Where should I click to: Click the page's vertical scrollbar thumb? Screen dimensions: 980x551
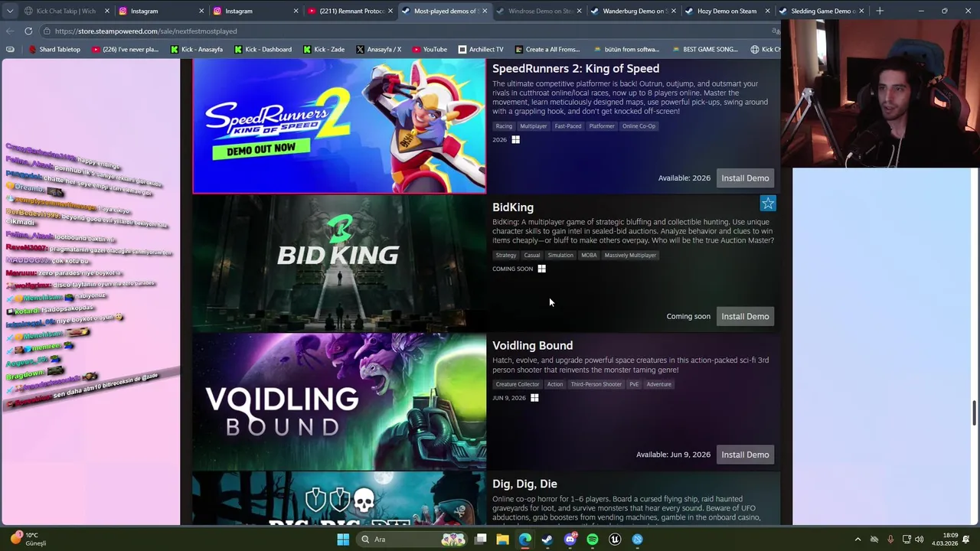(x=974, y=412)
